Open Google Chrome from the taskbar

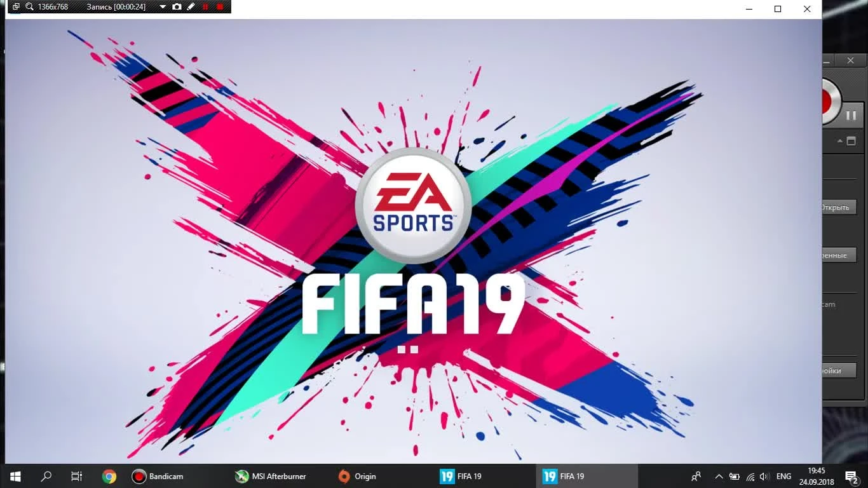tap(109, 476)
